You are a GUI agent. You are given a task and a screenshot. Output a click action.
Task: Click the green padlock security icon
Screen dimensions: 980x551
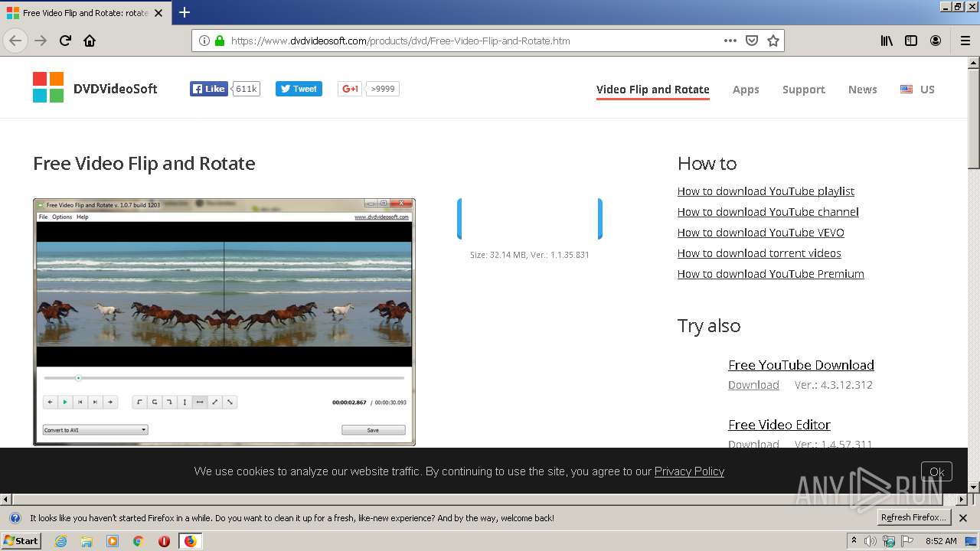coord(220,41)
